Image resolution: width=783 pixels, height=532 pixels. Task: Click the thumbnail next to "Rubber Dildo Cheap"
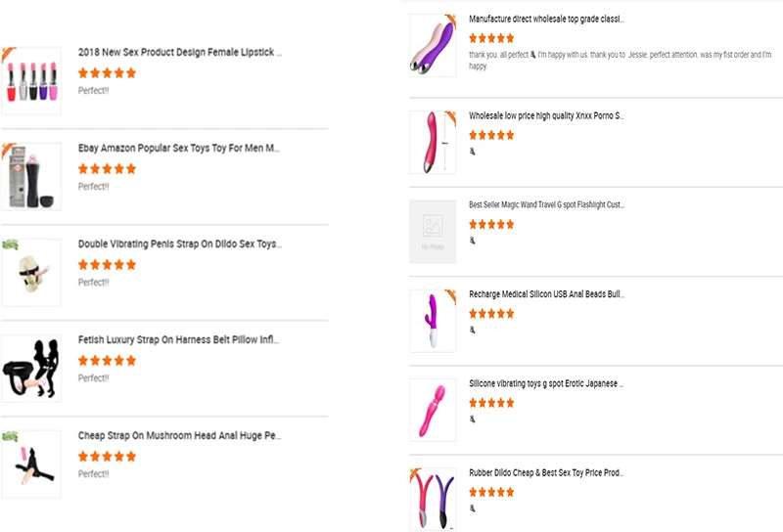click(433, 499)
